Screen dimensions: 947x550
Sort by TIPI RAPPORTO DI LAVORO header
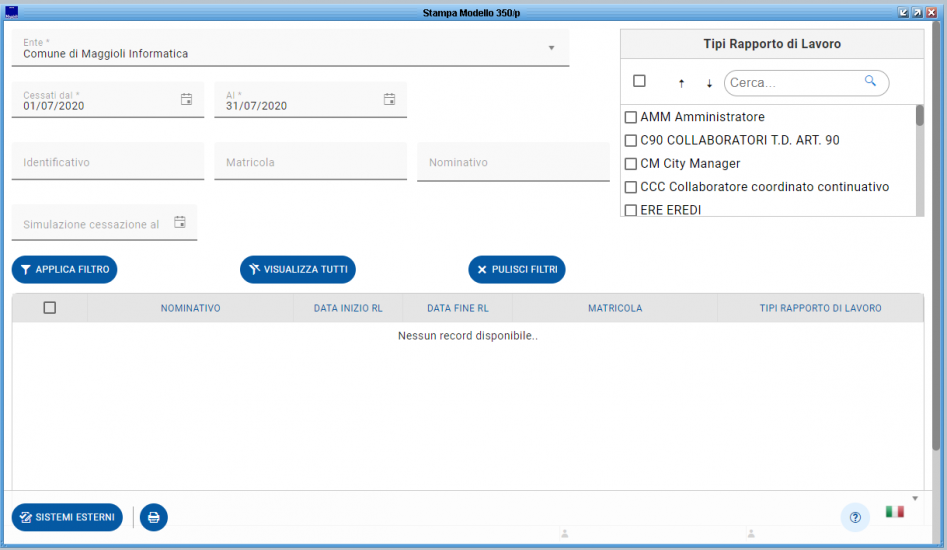[820, 308]
